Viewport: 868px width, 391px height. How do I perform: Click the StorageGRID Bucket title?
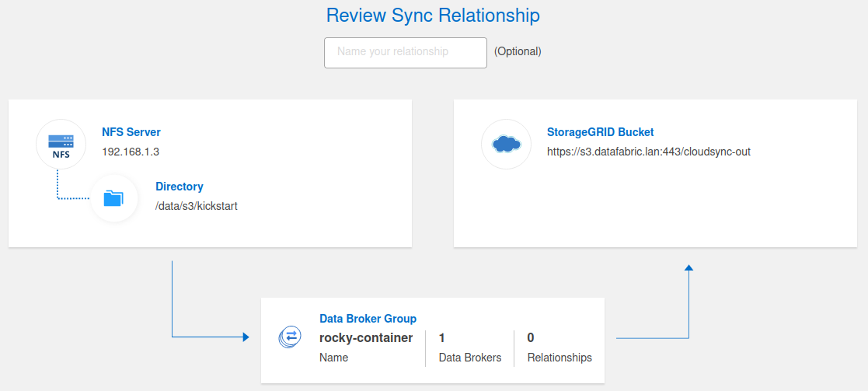(601, 132)
